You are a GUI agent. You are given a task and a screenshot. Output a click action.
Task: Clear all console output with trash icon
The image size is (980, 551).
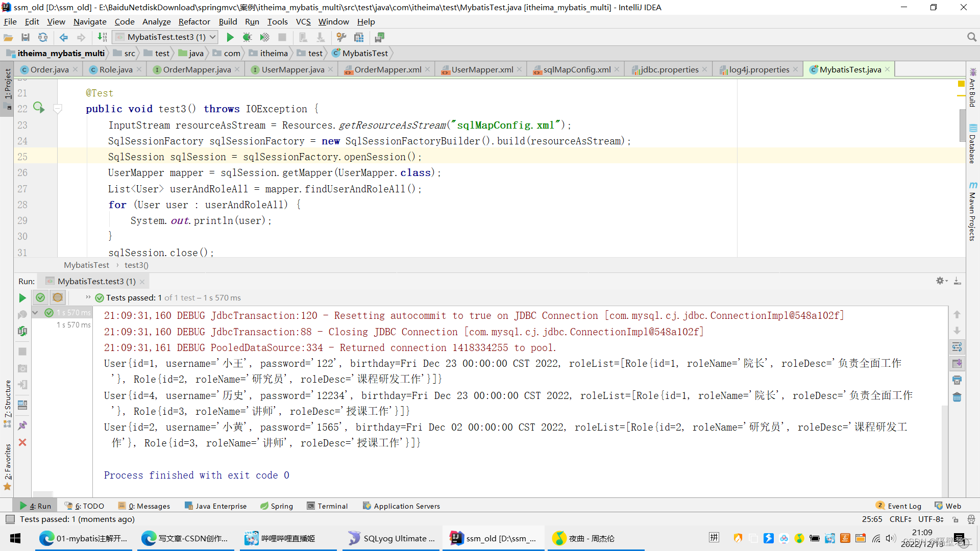pos(957,397)
